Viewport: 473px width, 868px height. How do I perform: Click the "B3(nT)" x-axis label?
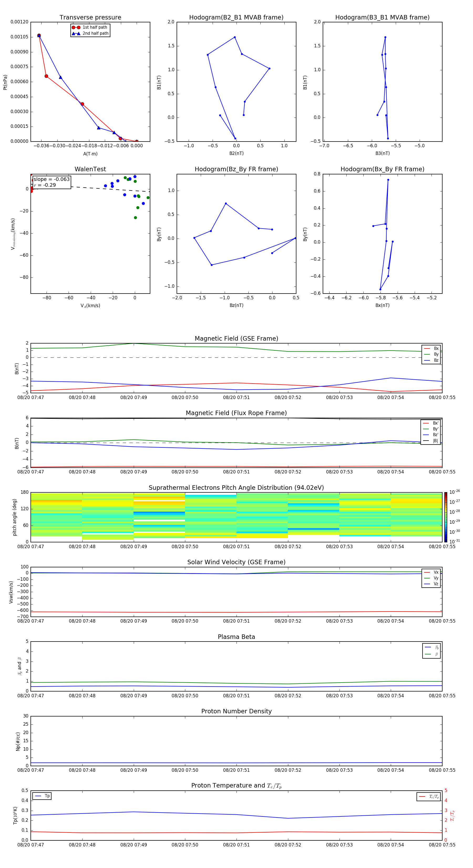coord(382,153)
